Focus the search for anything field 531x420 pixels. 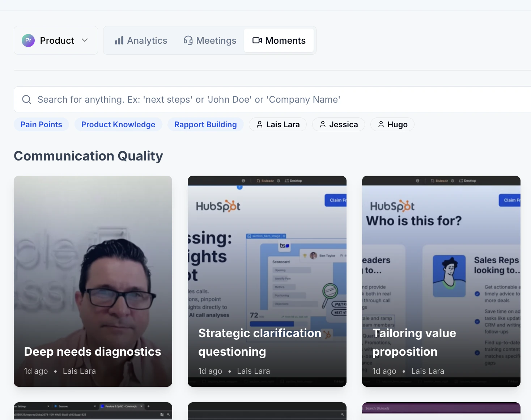pyautogui.click(x=272, y=99)
